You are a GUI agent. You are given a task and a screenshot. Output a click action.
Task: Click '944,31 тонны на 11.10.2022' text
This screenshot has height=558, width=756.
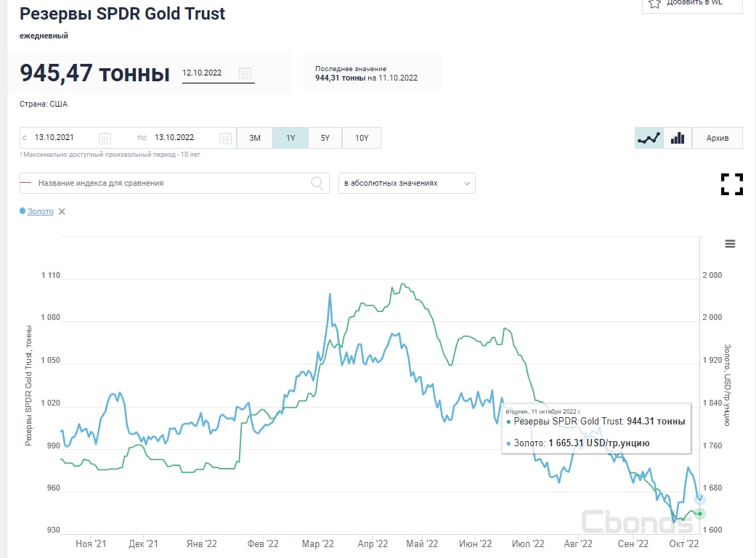pyautogui.click(x=367, y=78)
